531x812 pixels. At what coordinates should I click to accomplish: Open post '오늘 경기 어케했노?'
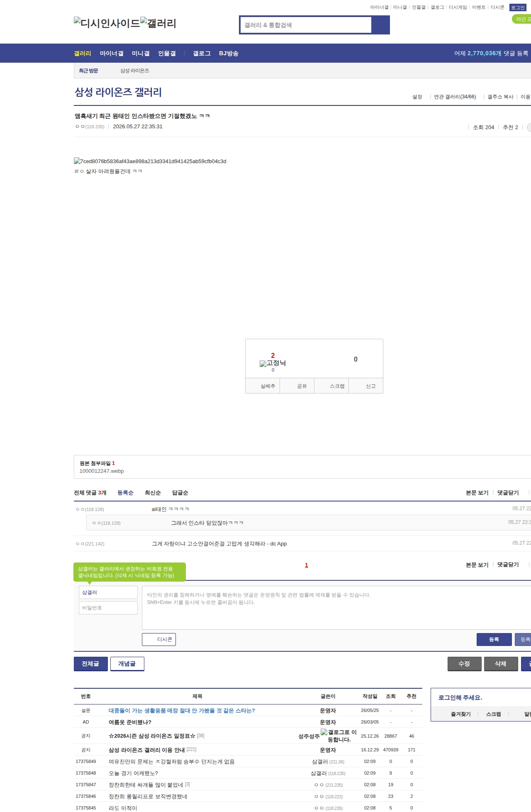pyautogui.click(x=133, y=773)
